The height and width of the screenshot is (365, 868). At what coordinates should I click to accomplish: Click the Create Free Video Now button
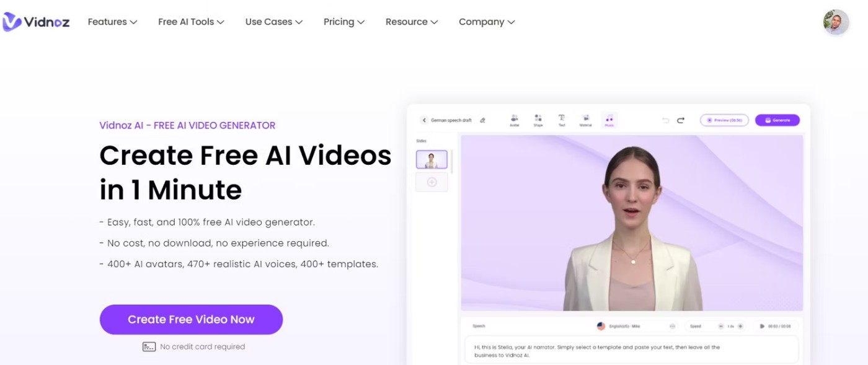(x=191, y=320)
